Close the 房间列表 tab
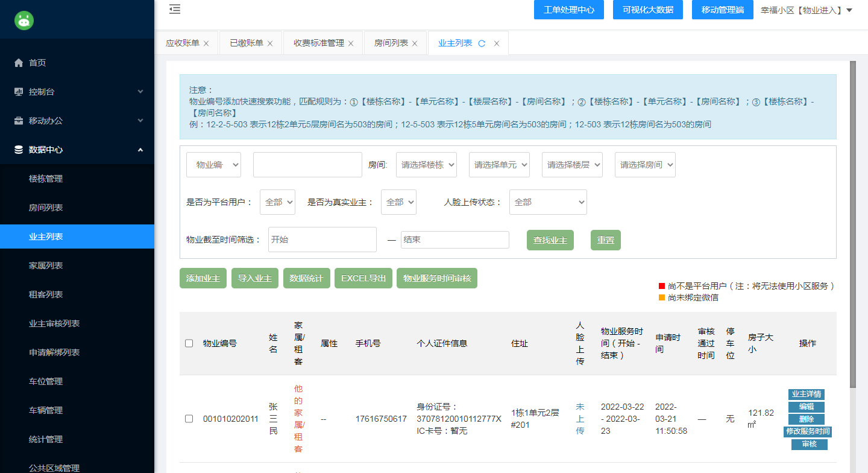This screenshot has height=473, width=868. click(415, 43)
